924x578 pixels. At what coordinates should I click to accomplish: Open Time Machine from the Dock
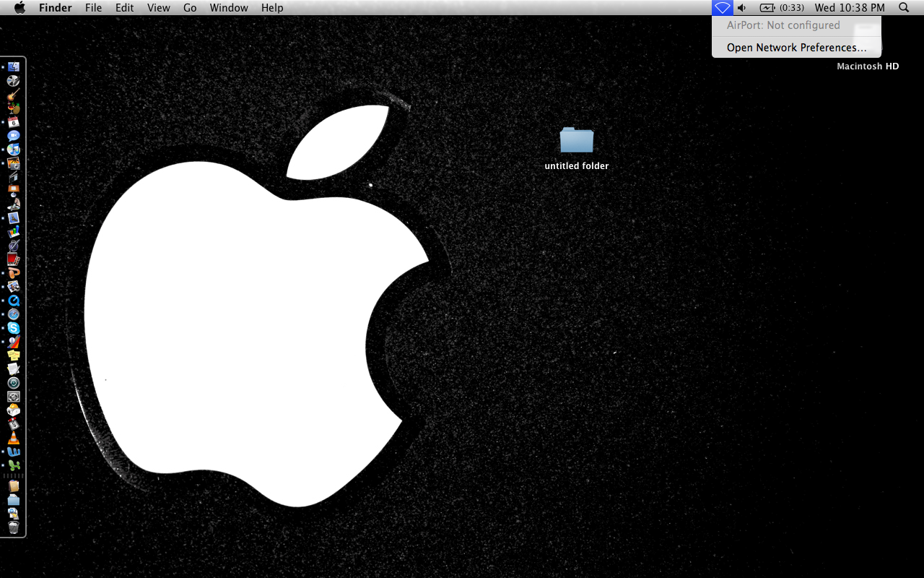pos(13,383)
